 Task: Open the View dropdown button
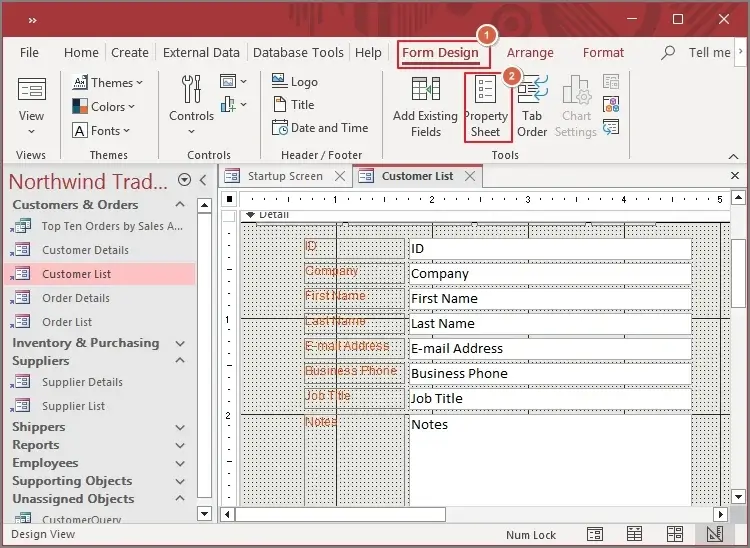(x=31, y=106)
